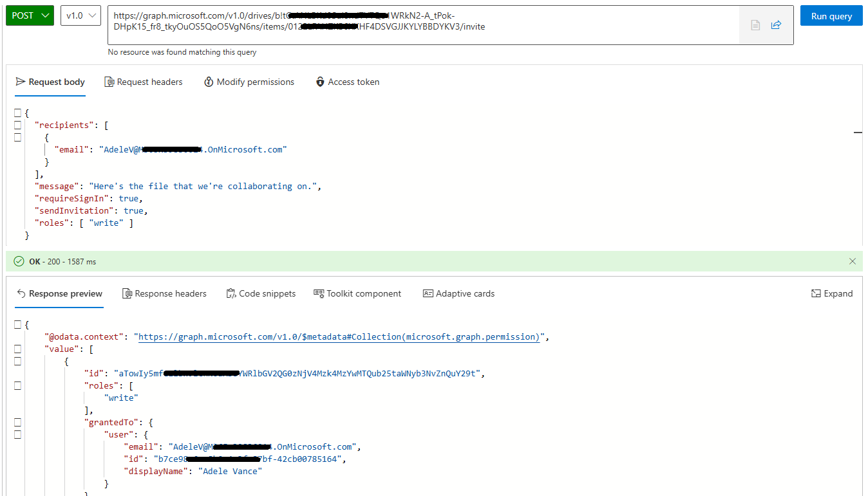Click the Expand icon above the response preview
Image resolution: width=868 pixels, height=496 pixels.
[x=815, y=293]
